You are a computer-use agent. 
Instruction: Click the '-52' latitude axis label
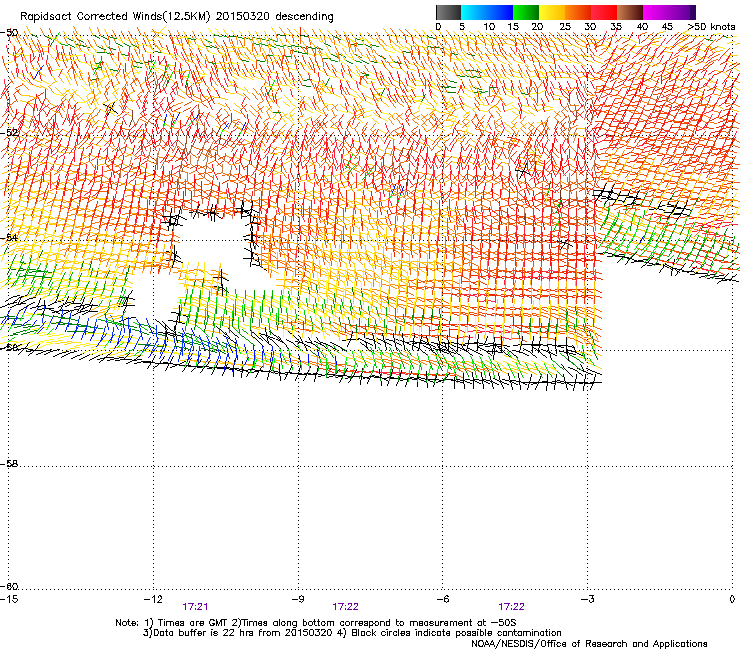tap(9, 133)
